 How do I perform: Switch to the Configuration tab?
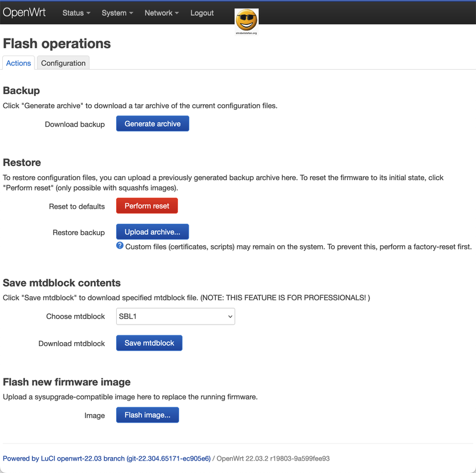[x=63, y=63]
